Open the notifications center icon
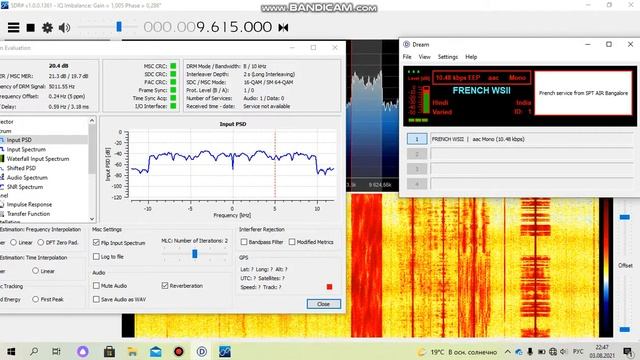640x360 pixels. click(x=628, y=352)
